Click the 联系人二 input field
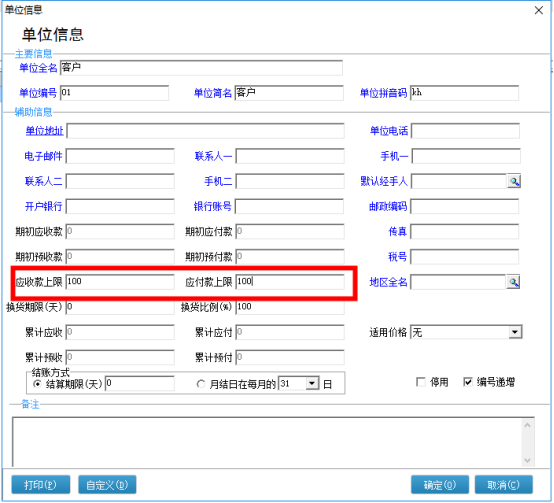Viewport: 554px width, 503px height. click(120, 182)
